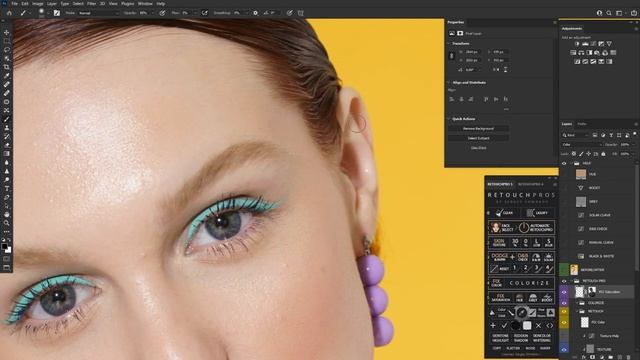This screenshot has height=360, width=640.
Task: Toggle visibility of the RETOUCH PRO group
Action: click(x=564, y=281)
